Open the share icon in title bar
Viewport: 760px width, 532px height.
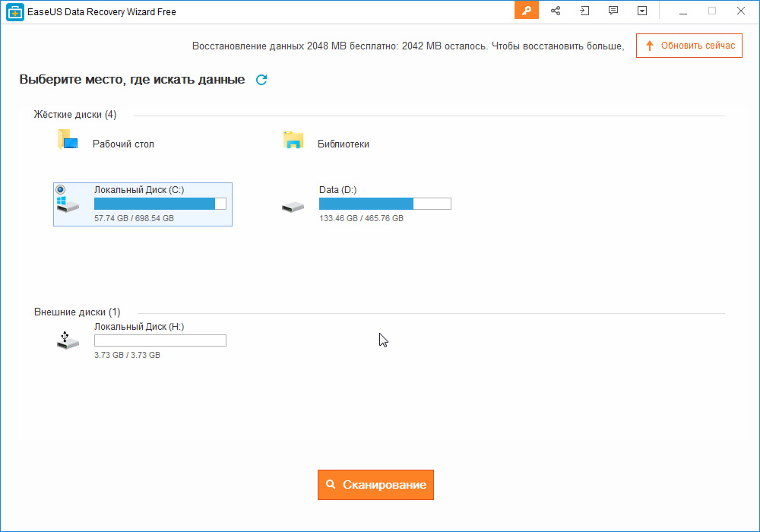(x=556, y=11)
